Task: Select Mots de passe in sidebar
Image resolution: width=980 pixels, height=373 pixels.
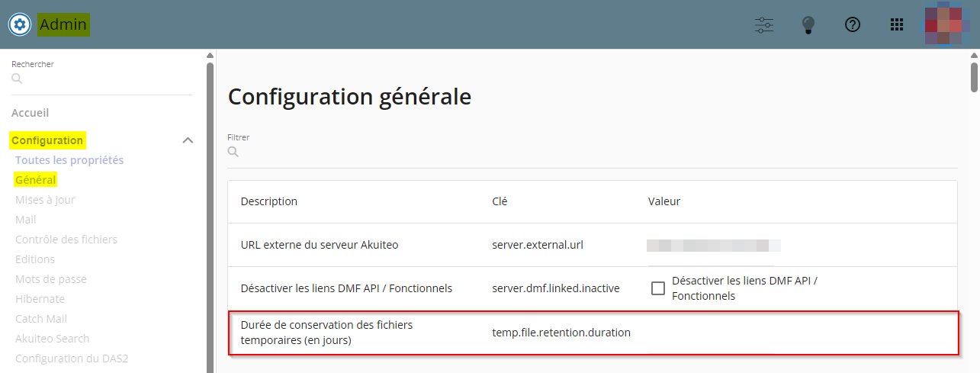Action: (x=51, y=279)
